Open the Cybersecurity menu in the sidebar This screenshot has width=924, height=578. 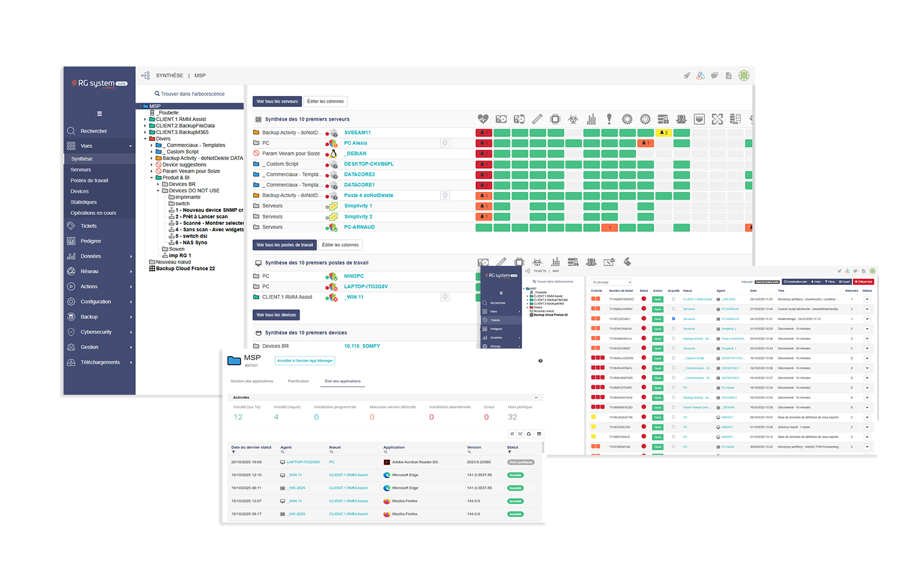[96, 332]
